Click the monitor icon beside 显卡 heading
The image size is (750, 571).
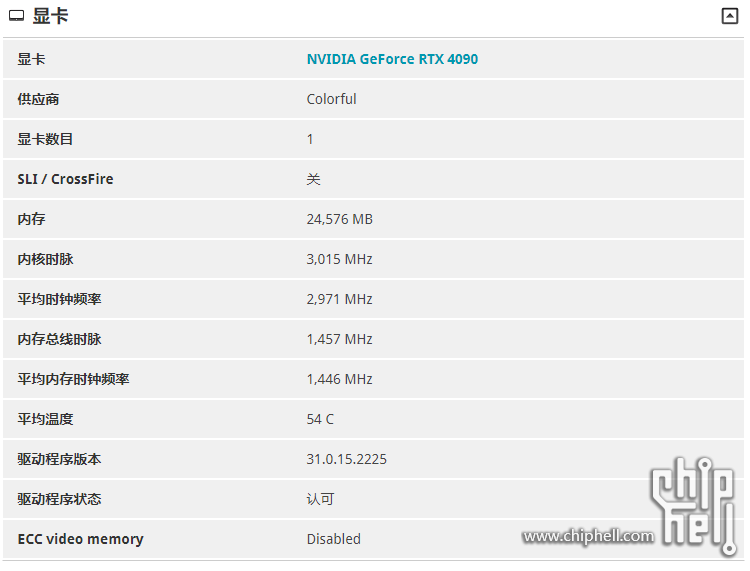16,16
